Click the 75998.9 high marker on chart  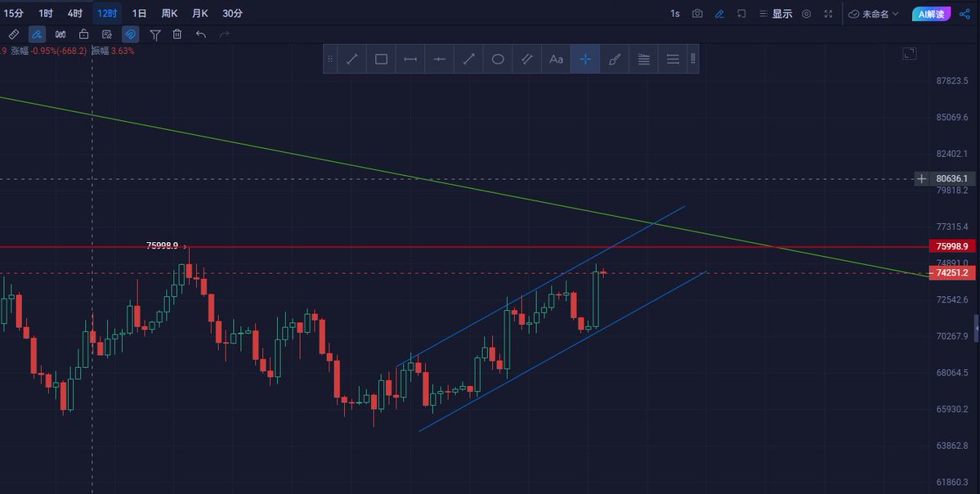point(163,245)
